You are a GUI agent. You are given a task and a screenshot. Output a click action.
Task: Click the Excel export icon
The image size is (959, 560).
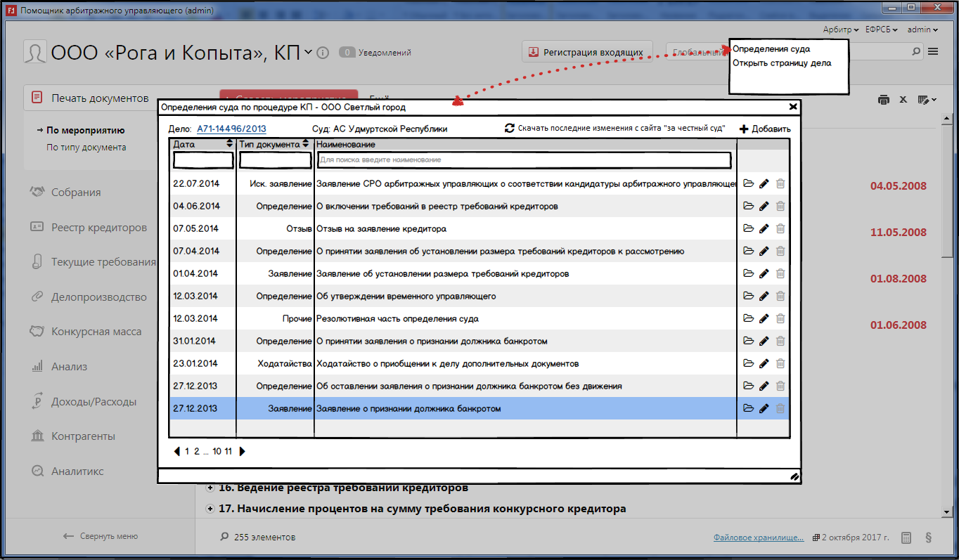903,100
